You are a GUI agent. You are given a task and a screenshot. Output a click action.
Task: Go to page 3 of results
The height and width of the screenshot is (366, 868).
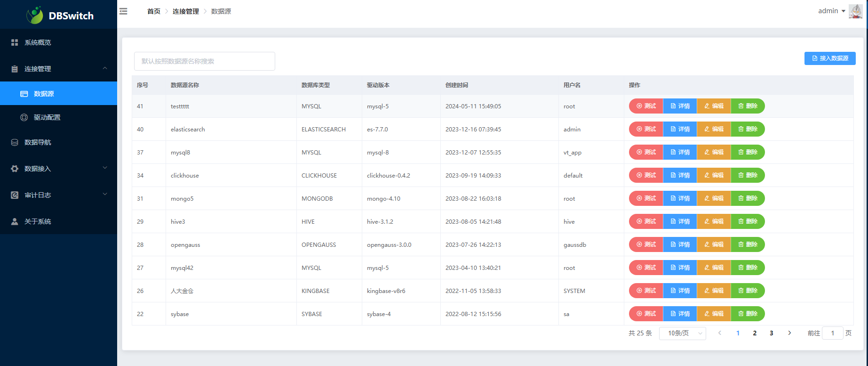771,333
